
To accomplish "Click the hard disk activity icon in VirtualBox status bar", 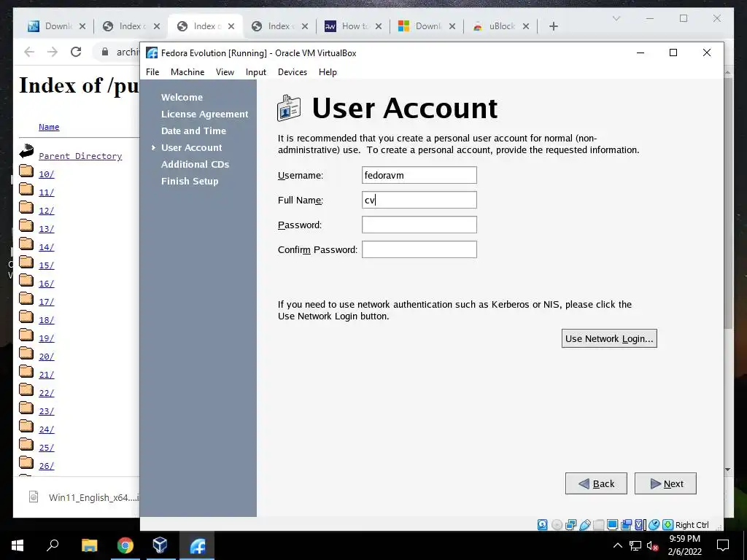I will tap(543, 525).
